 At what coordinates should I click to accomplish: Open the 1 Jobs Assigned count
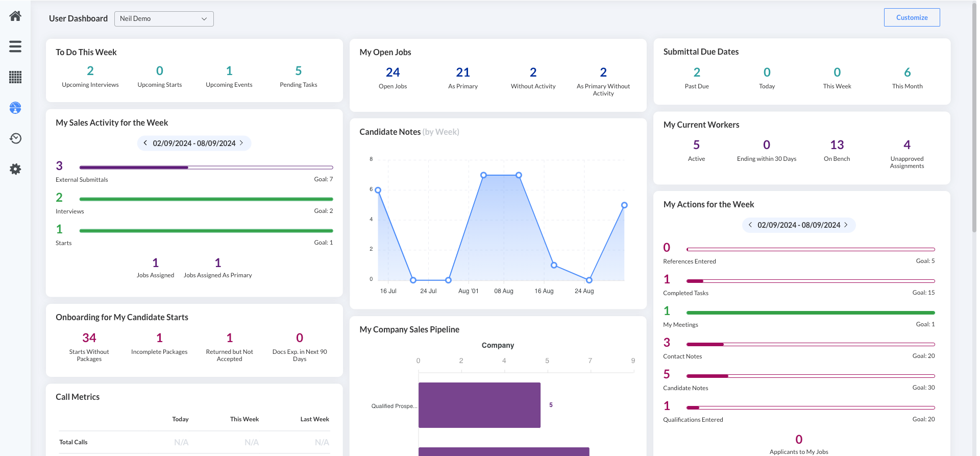tap(156, 263)
